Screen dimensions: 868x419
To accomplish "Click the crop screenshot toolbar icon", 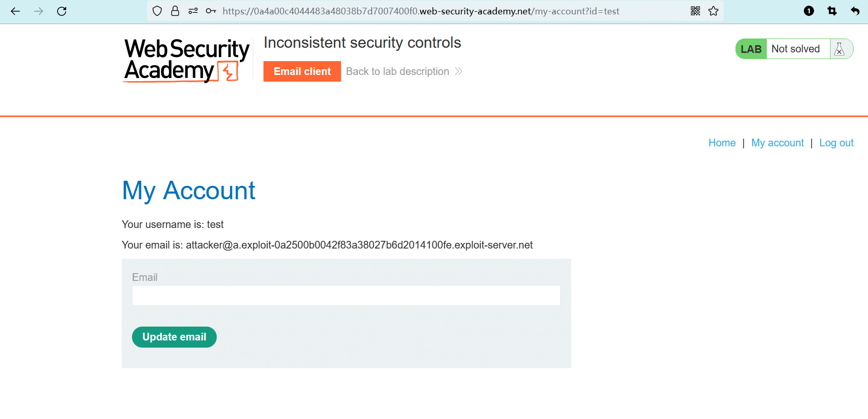I will [832, 11].
